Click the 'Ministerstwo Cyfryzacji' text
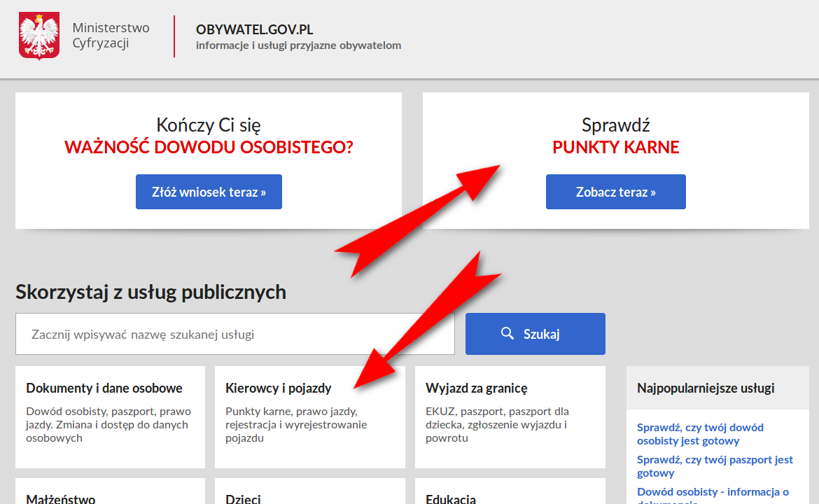The width and height of the screenshot is (819, 504). point(111,35)
